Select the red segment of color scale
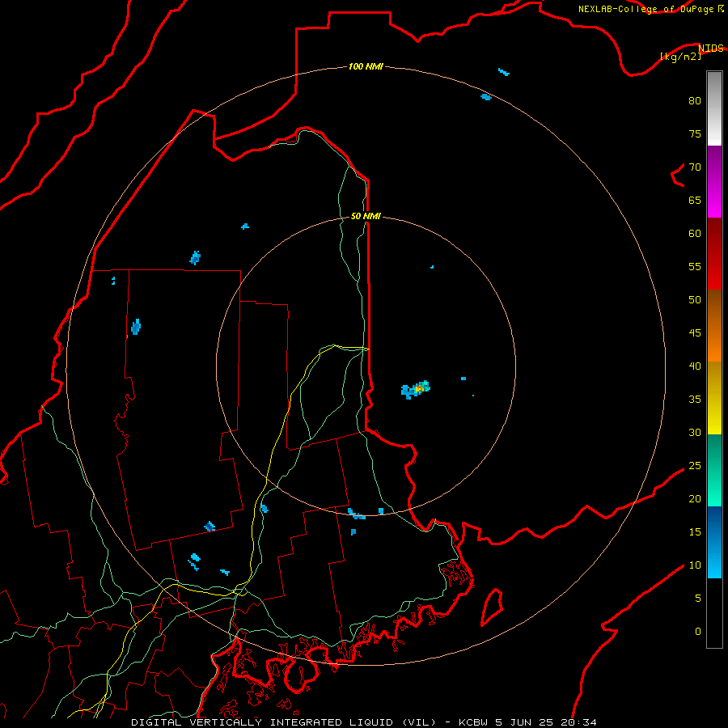 pos(714,253)
